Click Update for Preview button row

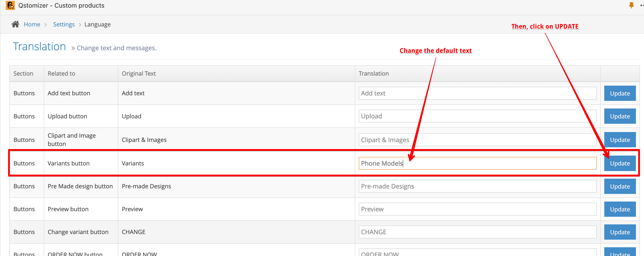click(620, 209)
